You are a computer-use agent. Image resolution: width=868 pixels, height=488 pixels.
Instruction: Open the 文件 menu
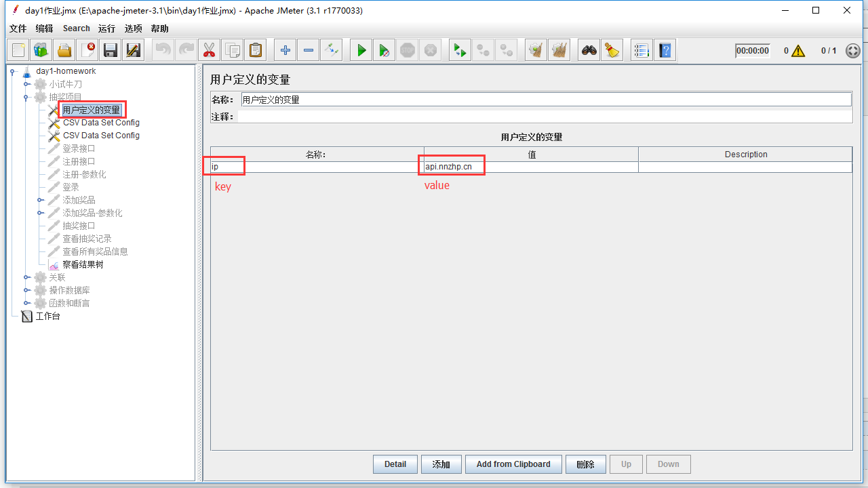point(18,28)
